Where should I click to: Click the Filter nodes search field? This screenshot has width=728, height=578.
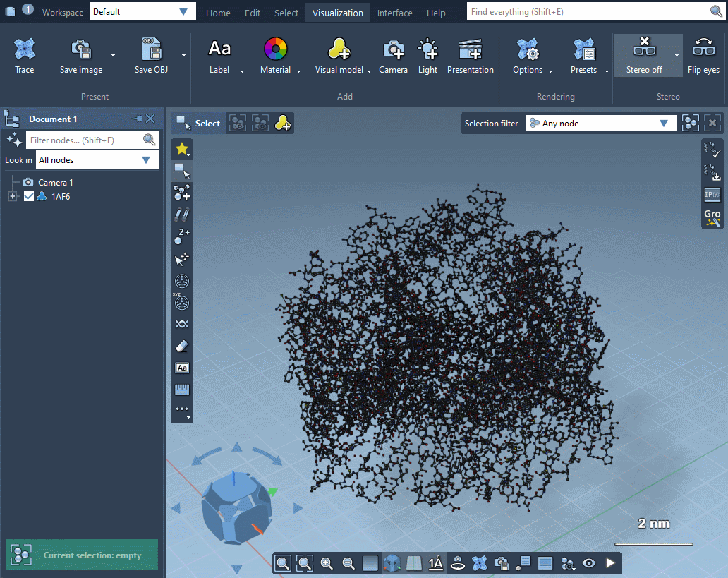coord(85,140)
